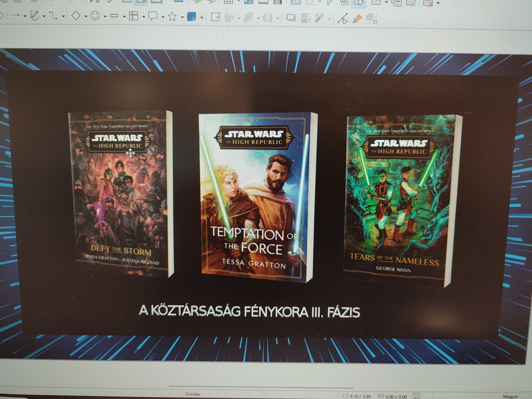Toggle edit points mode
Viewport: 532px width, 399px height.
(x=342, y=19)
